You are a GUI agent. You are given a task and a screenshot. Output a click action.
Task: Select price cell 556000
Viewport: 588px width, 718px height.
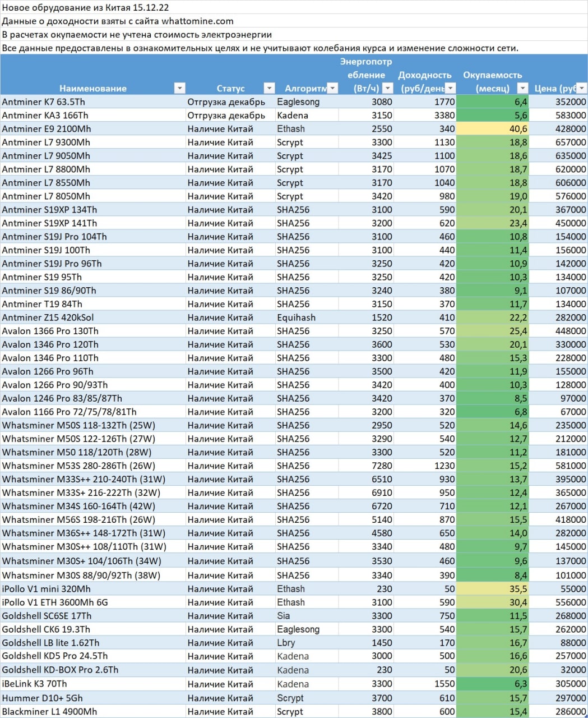558,602
